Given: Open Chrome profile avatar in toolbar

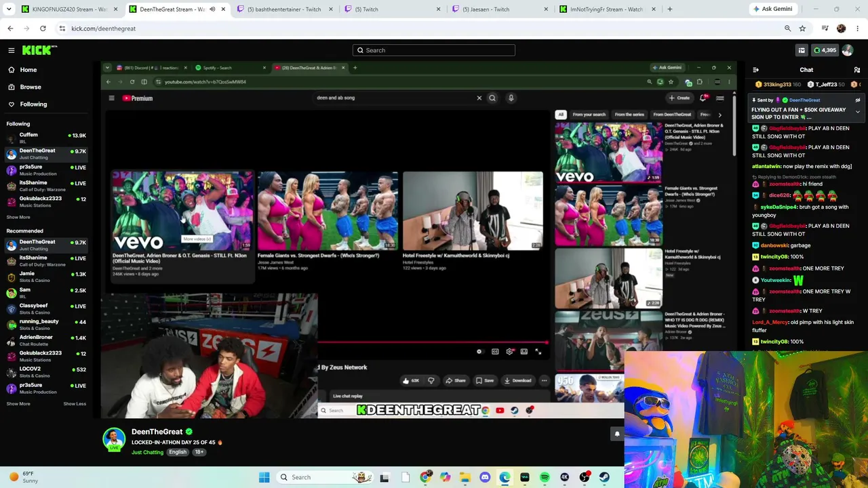Looking at the screenshot, I should [x=842, y=28].
